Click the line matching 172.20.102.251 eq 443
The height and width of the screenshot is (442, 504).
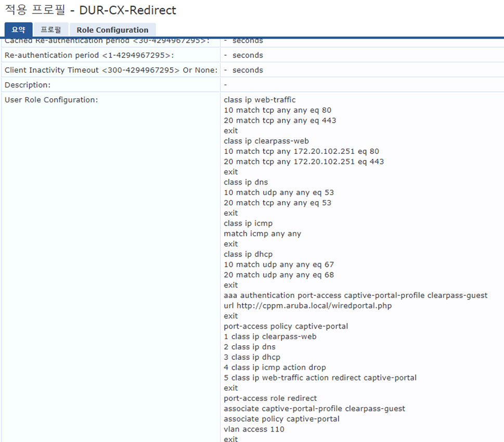point(304,162)
